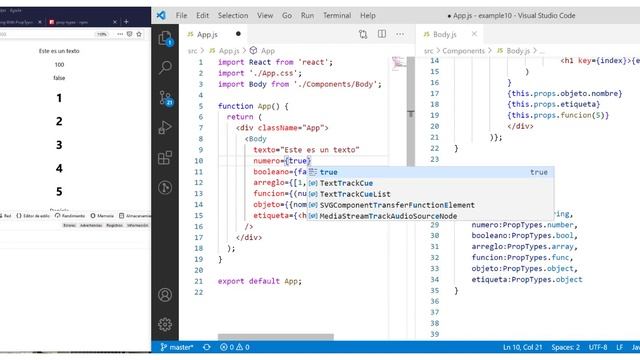Open More Actions ellipsis for App.js editor
640x360 pixels.
[400, 34]
